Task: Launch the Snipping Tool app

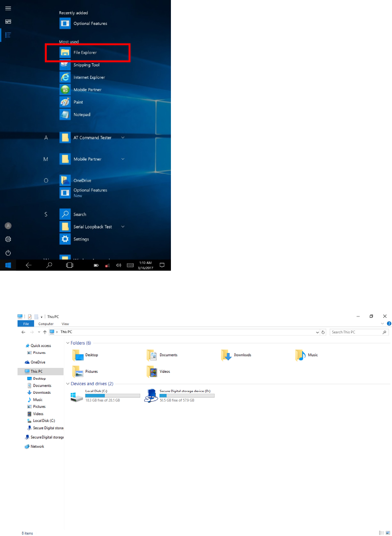Action: pos(80,65)
